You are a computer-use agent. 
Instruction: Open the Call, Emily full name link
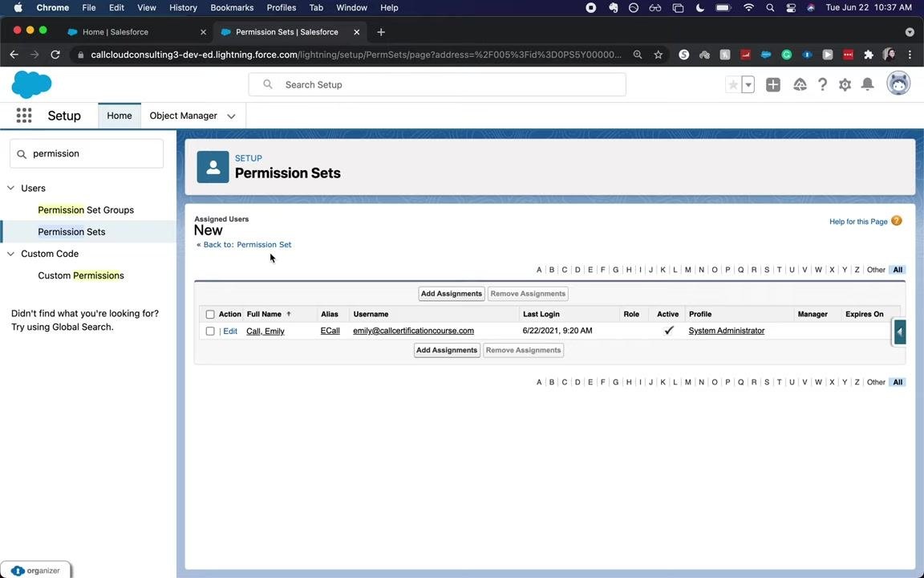[x=265, y=331]
